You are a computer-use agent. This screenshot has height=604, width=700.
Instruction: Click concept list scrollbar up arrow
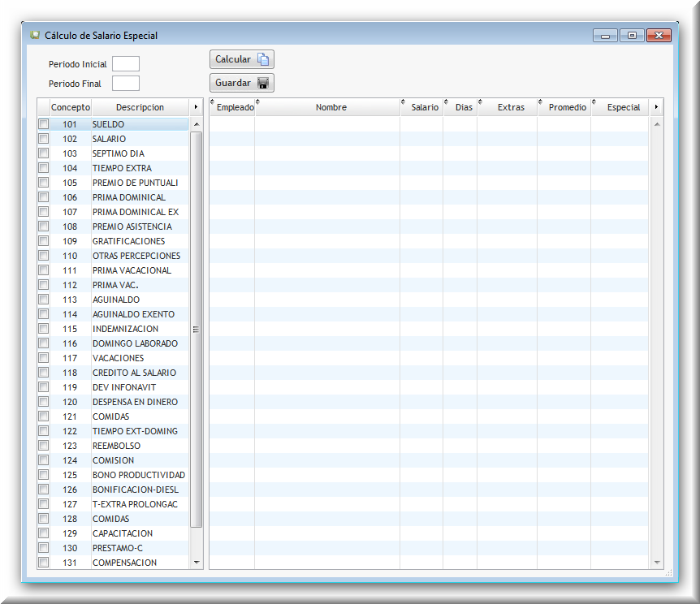[x=197, y=124]
